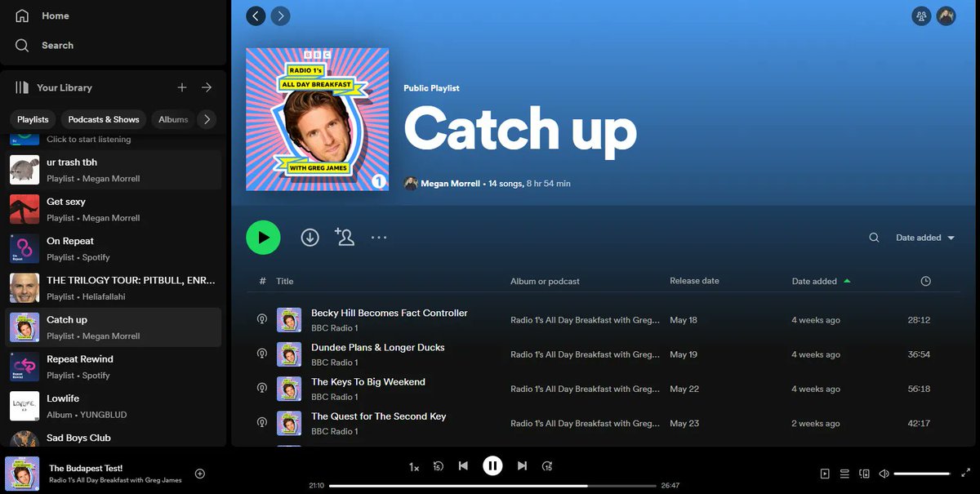Sort by Album or podcast column
Image resolution: width=980 pixels, height=494 pixels.
tap(545, 281)
